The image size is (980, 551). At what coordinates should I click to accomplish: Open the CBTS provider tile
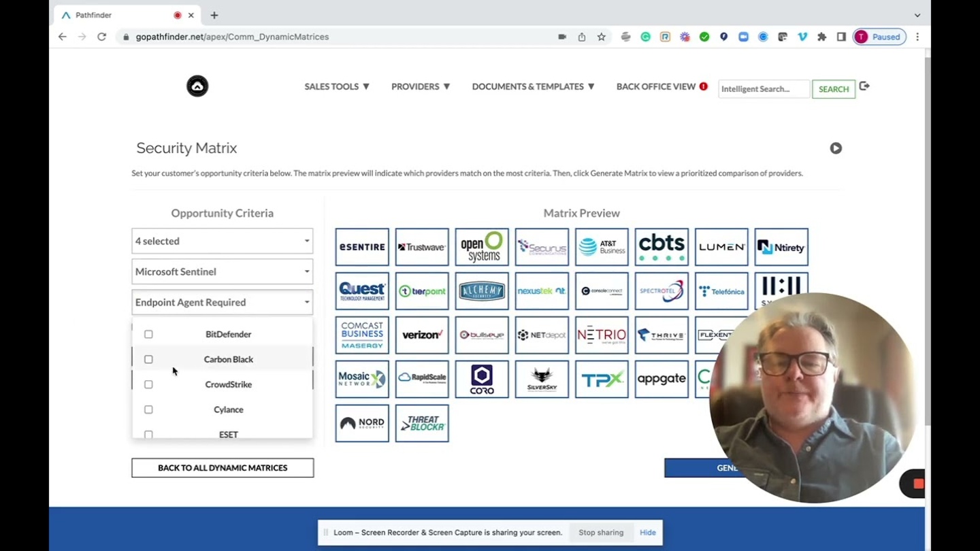(661, 247)
